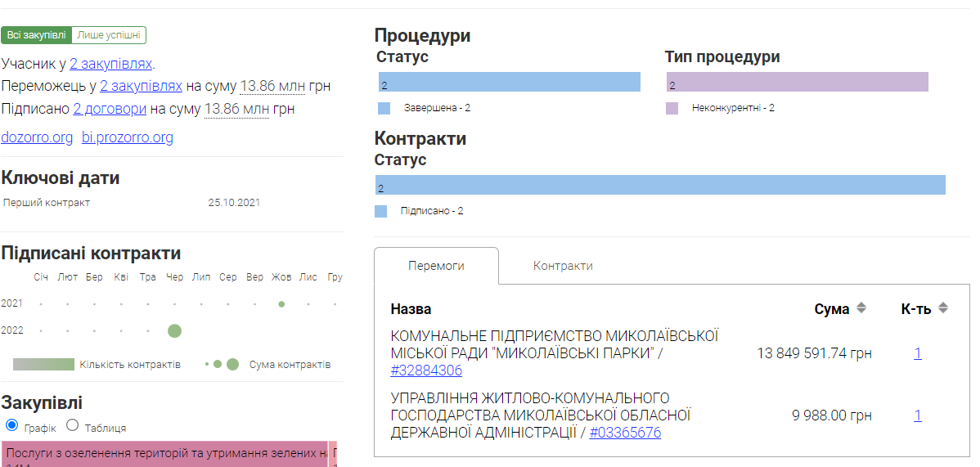Click the Завершена blue legend square
980x467 pixels.
384,108
